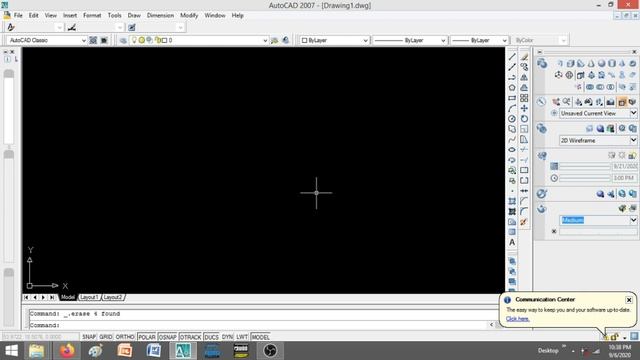Toggle LWT lineweight display
This screenshot has width=640, height=360.
pyautogui.click(x=242, y=337)
